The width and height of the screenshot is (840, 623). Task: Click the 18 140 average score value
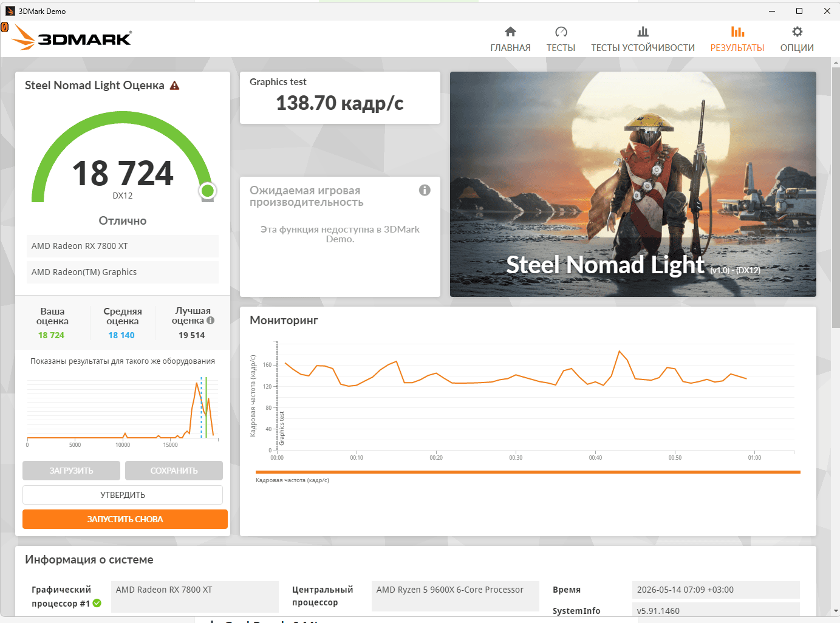tap(121, 335)
